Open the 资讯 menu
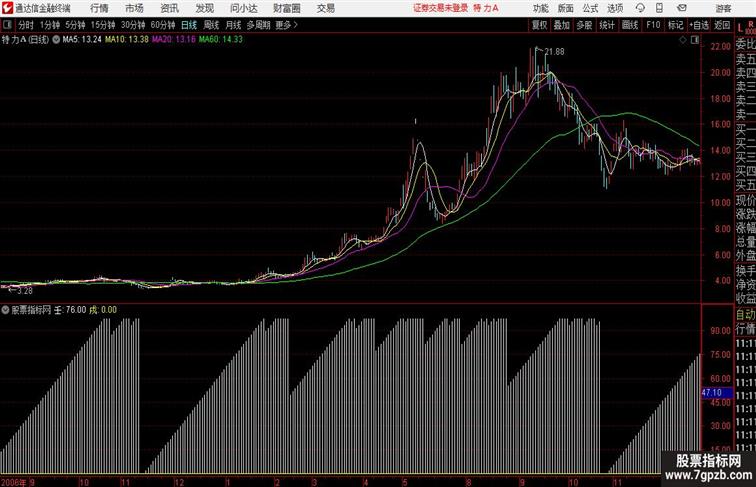 [x=169, y=8]
